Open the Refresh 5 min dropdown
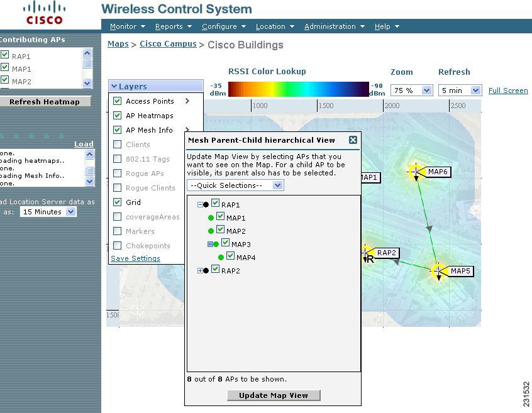This screenshot has width=532, height=413. point(460,90)
